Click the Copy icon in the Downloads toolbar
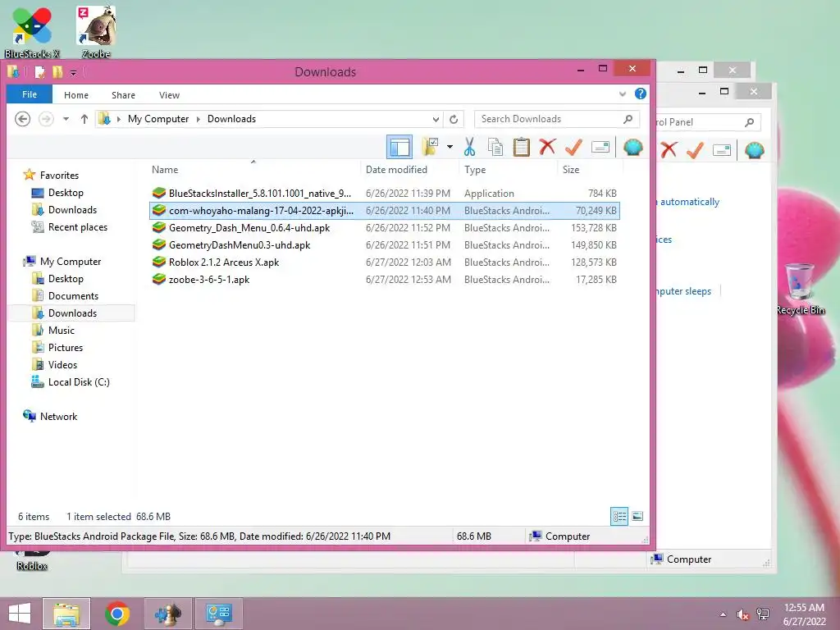Screen dimensions: 840x630 (495, 147)
